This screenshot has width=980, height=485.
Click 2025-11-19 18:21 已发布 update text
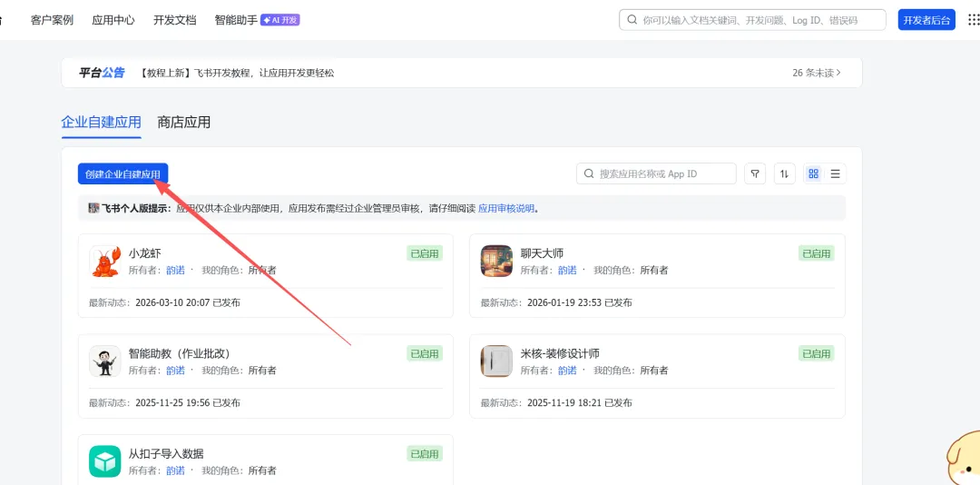pos(579,403)
